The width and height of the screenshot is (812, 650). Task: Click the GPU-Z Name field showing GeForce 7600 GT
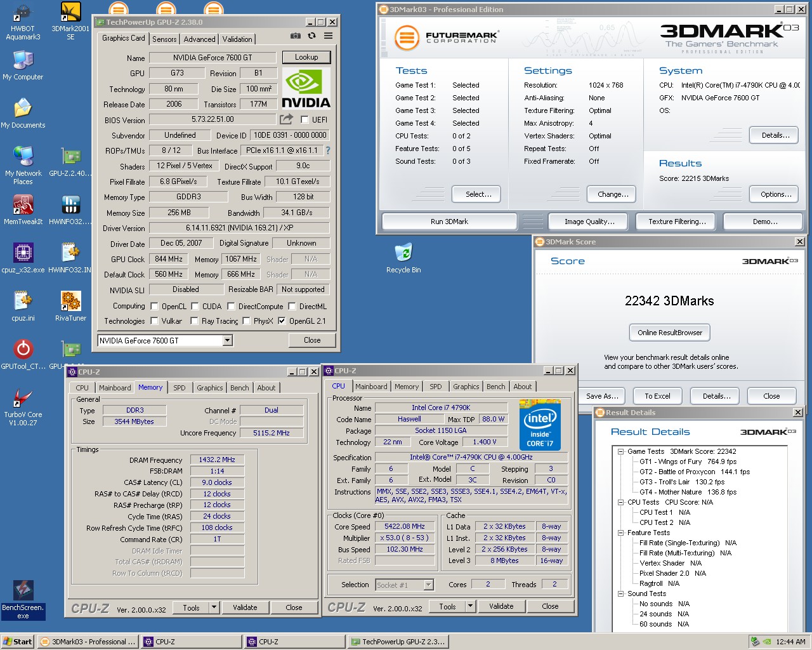tap(213, 58)
